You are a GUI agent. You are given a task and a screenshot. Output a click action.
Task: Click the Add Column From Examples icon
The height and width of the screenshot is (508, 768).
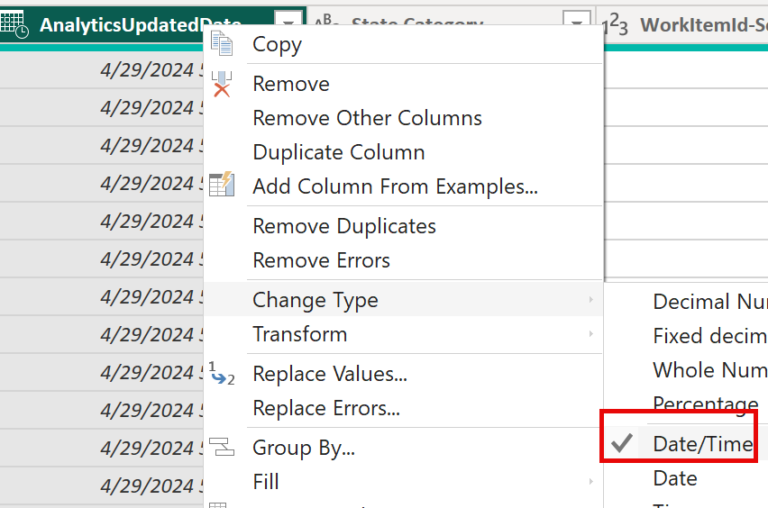coord(222,186)
